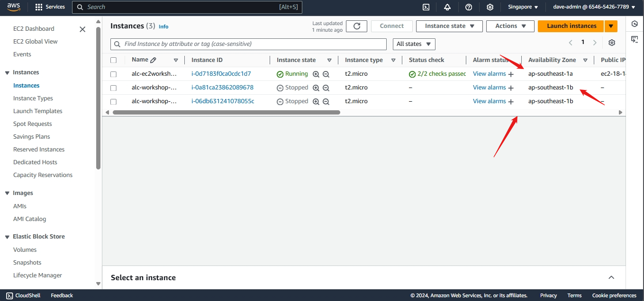Check the box for instance i-06db631241078055c

(113, 102)
